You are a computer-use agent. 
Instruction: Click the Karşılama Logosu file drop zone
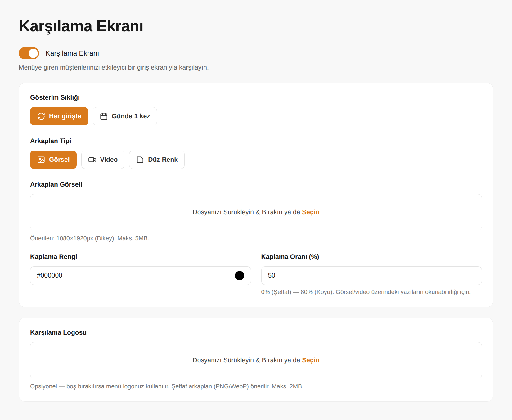(x=256, y=360)
